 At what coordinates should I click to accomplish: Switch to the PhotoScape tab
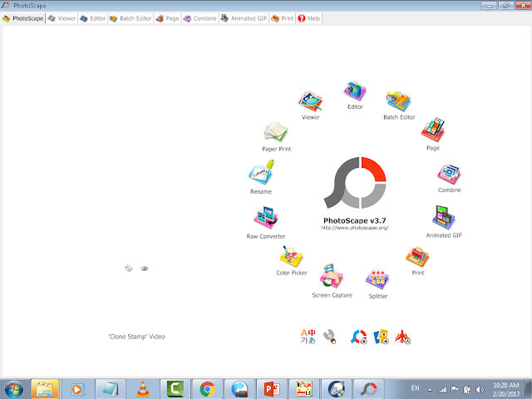point(23,18)
